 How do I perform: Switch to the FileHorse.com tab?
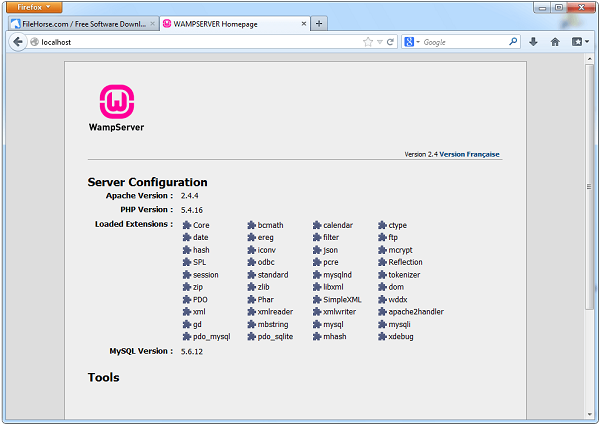[x=80, y=23]
